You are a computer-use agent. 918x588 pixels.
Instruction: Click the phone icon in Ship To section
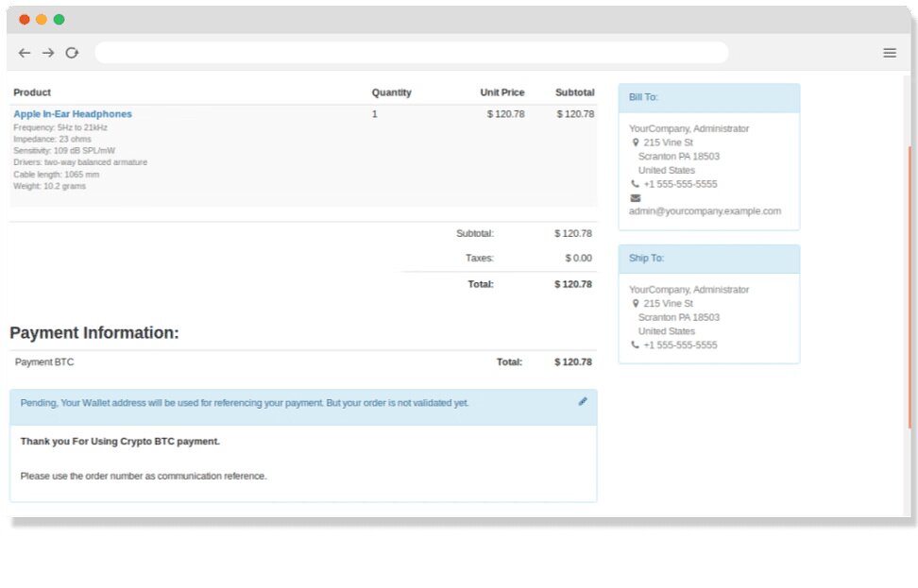636,345
